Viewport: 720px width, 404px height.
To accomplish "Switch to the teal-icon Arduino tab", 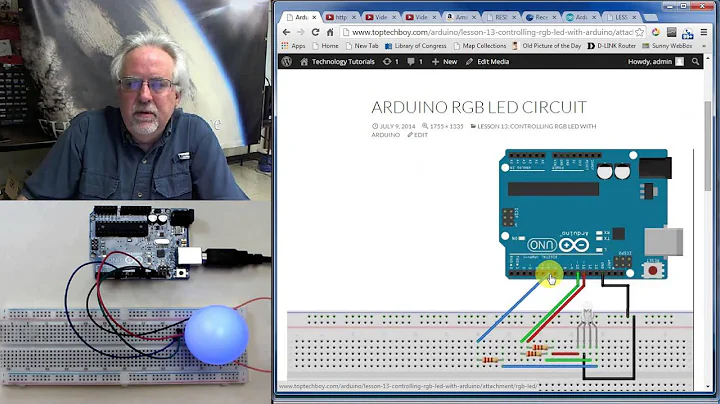I will tap(580, 17).
